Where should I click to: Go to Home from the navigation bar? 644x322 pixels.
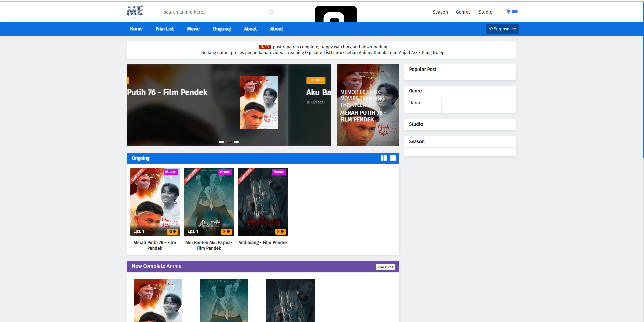(x=136, y=29)
